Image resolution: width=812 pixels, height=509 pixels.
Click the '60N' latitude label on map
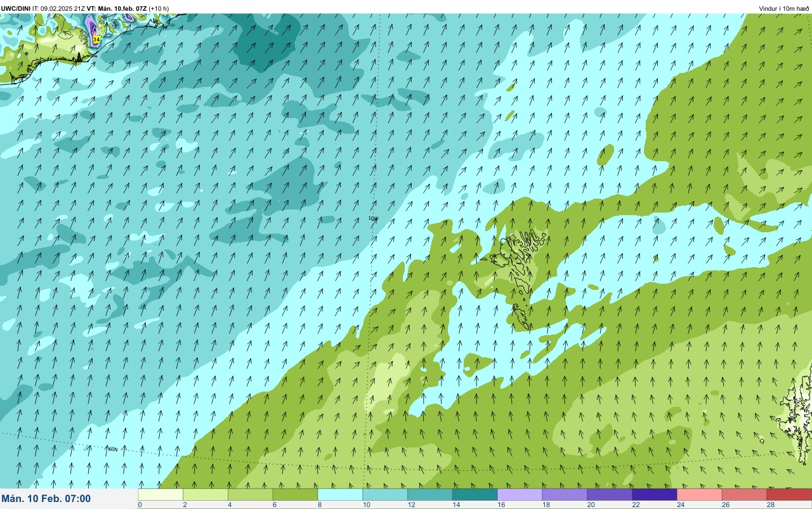point(112,449)
